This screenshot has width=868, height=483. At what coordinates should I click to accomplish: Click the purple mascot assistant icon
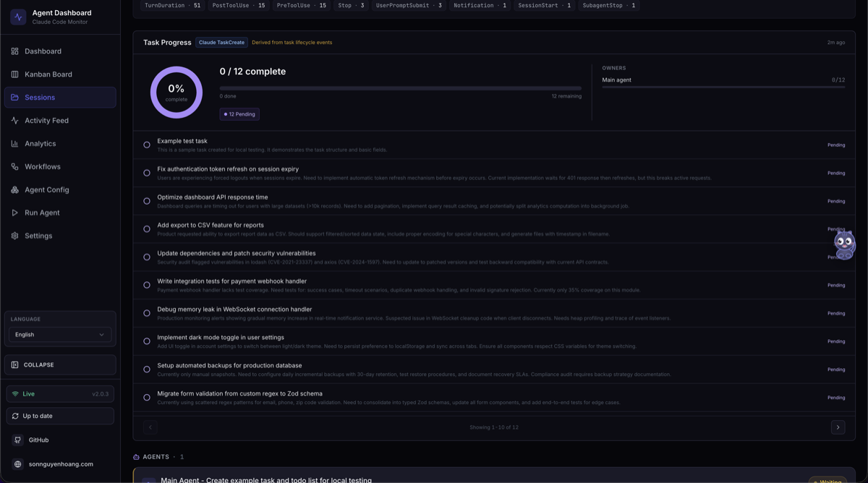pyautogui.click(x=844, y=245)
